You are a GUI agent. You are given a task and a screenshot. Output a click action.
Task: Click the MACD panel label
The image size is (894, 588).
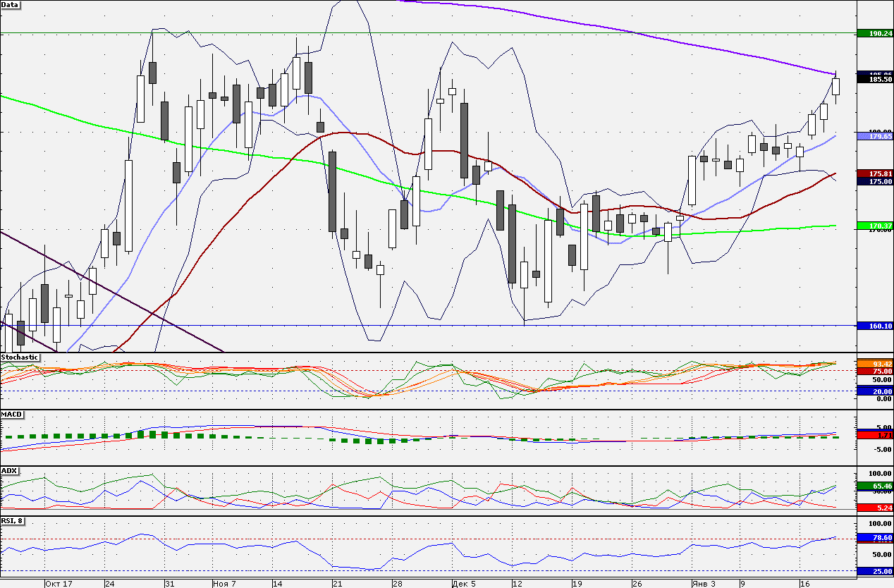coord(11,414)
